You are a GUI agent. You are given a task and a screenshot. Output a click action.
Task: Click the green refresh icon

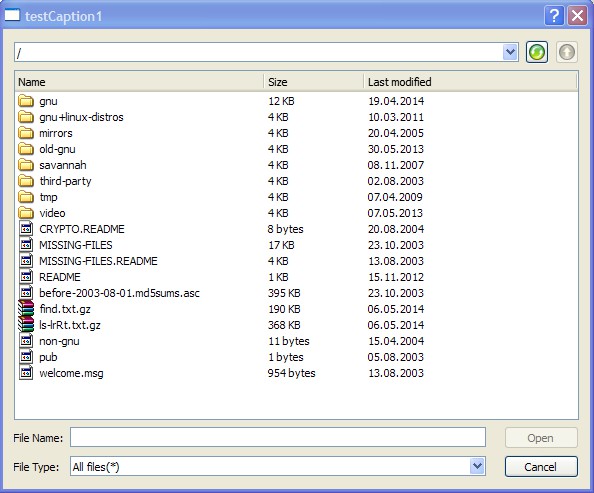536,52
